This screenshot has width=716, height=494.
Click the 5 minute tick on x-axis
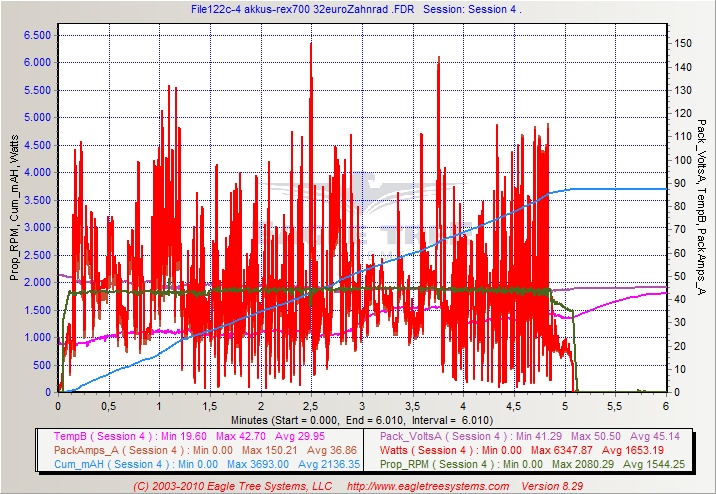tap(565, 405)
